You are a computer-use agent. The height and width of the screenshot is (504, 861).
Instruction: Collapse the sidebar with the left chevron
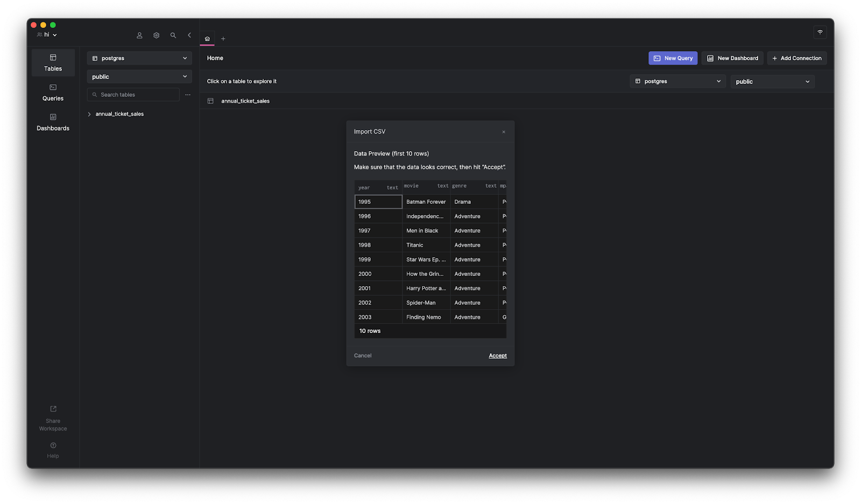click(x=189, y=36)
